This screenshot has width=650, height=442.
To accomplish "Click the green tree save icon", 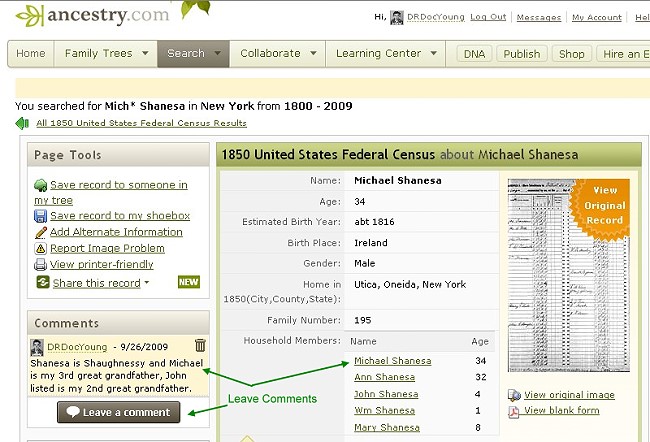I will (40, 185).
